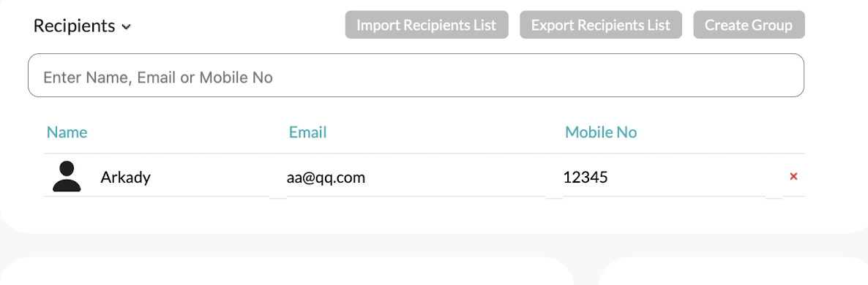Screen dimensions: 868x285
Task: Sort by the Email column header
Action: click(308, 132)
